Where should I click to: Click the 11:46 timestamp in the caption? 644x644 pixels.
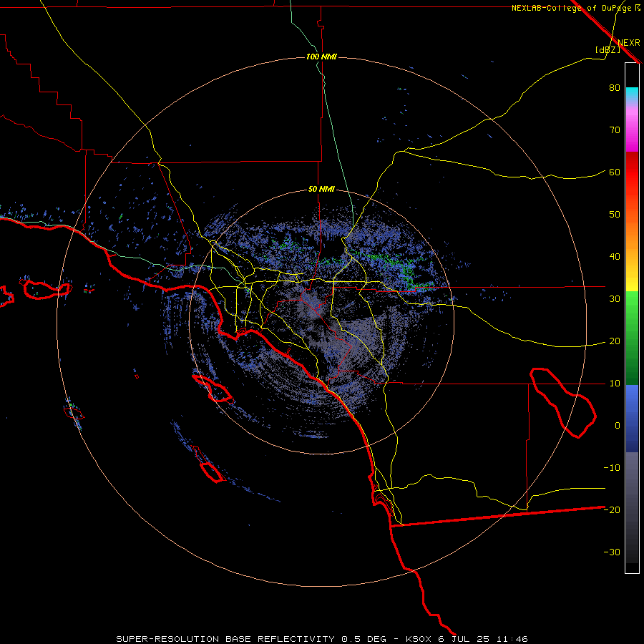512,639
